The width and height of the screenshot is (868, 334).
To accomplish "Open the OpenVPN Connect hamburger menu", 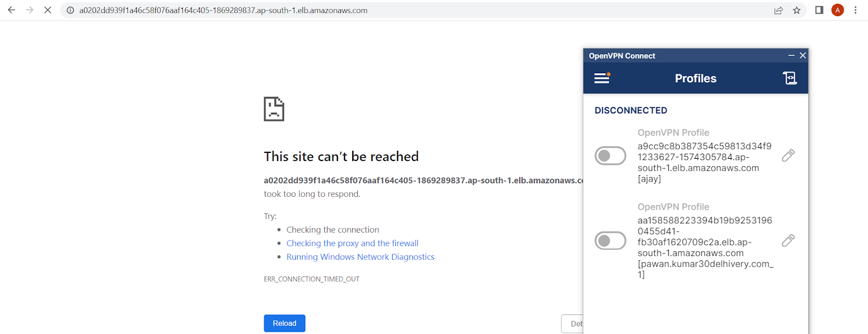I will (x=602, y=78).
